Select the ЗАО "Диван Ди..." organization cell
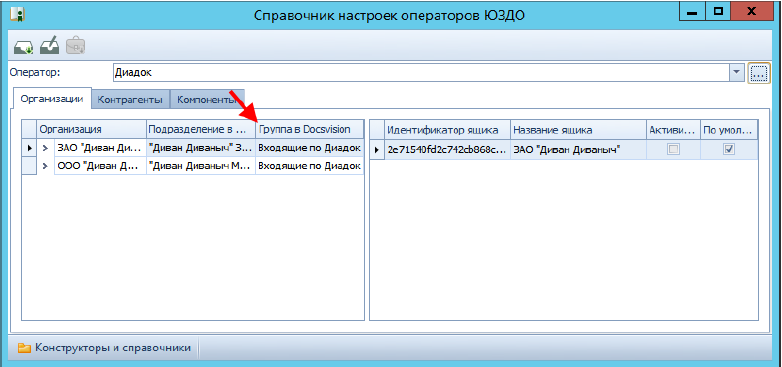The height and width of the screenshot is (367, 782). click(x=100, y=148)
